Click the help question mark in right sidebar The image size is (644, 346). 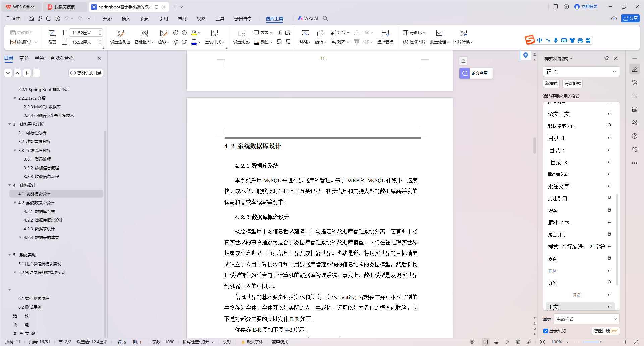click(x=635, y=136)
